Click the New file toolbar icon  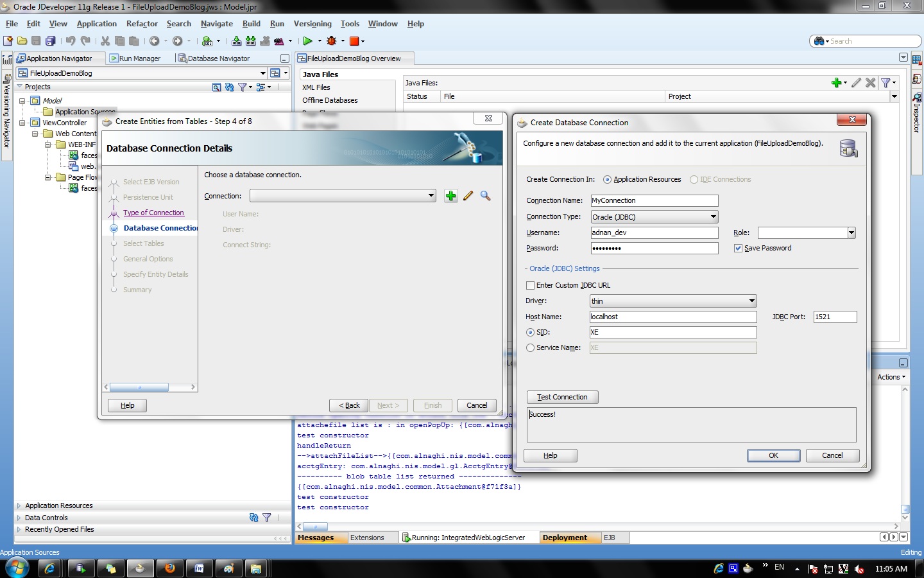coord(8,40)
